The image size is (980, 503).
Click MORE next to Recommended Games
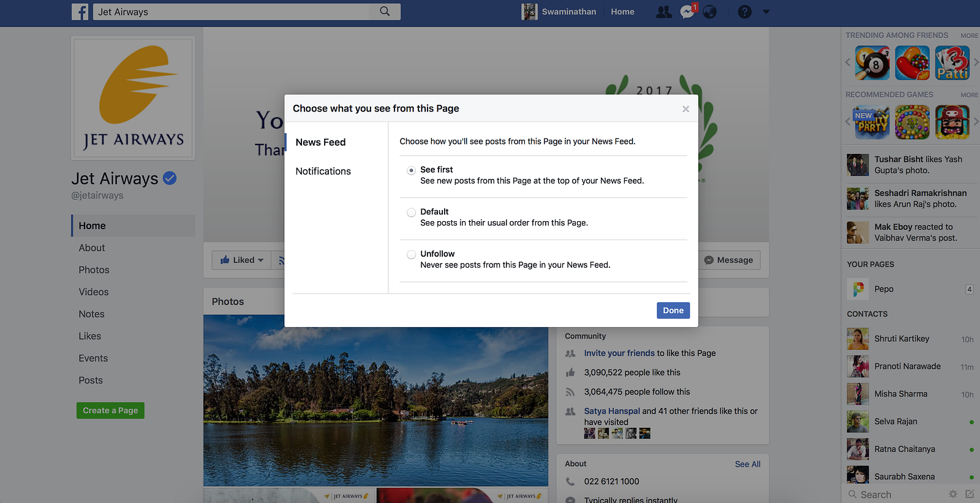tap(970, 95)
